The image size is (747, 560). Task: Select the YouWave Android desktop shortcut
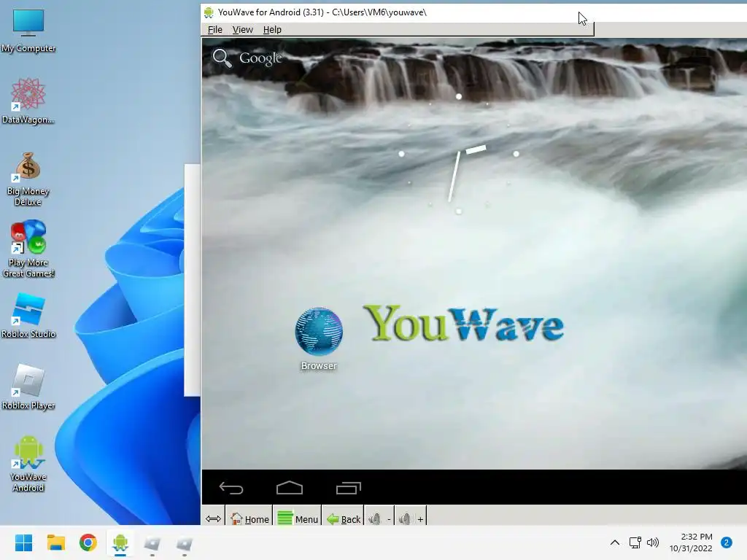point(28,464)
